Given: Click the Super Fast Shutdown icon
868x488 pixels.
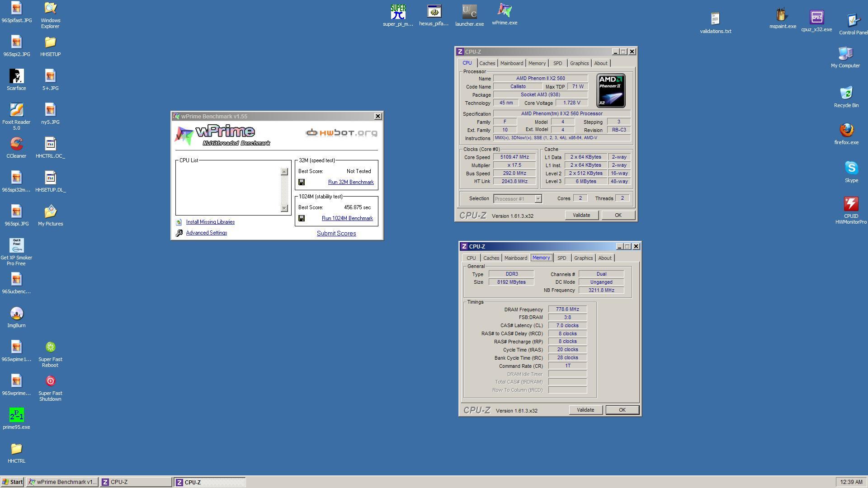Looking at the screenshot, I should [x=50, y=388].
